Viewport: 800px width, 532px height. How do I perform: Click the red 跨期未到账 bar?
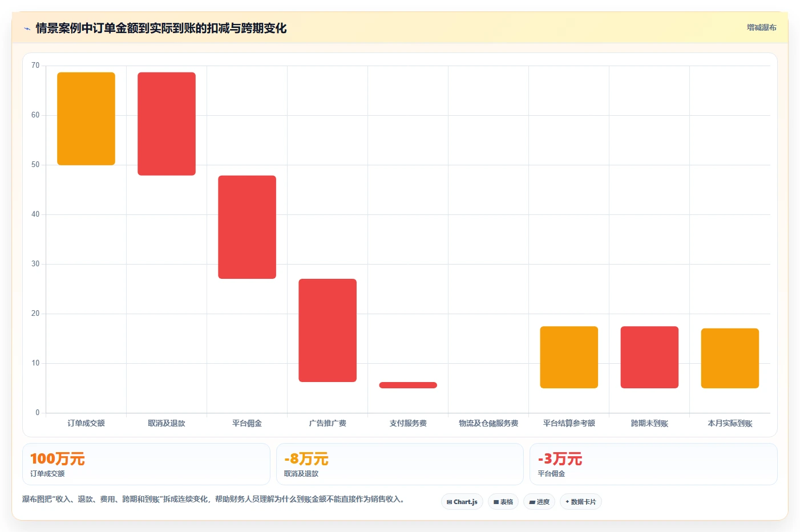pos(649,357)
